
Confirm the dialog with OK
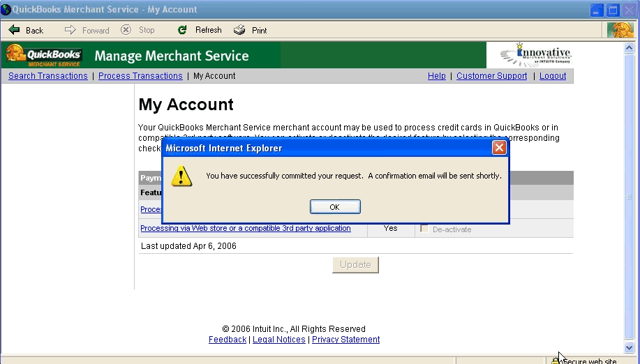click(335, 206)
